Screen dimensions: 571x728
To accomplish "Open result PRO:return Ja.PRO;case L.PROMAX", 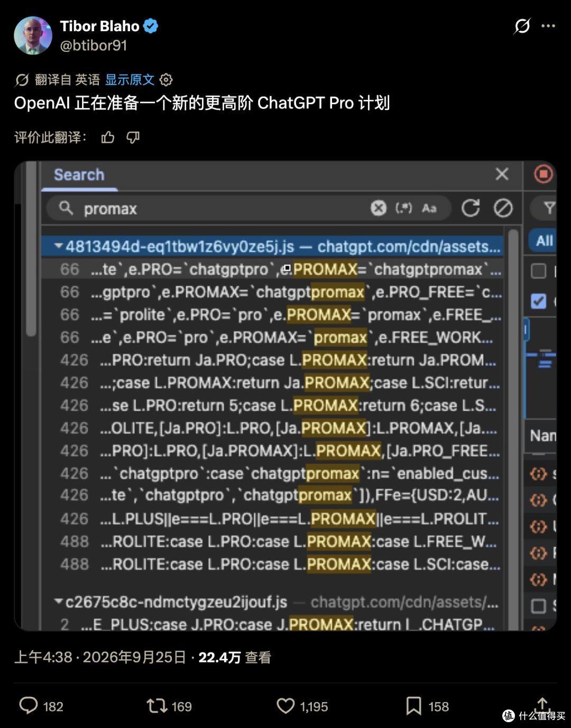I will tap(273, 360).
